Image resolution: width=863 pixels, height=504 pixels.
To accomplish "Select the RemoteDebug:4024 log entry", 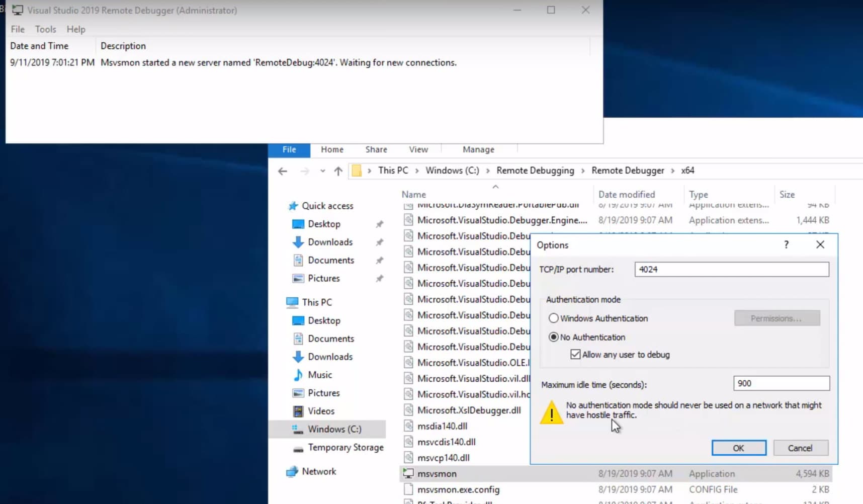I will point(233,62).
